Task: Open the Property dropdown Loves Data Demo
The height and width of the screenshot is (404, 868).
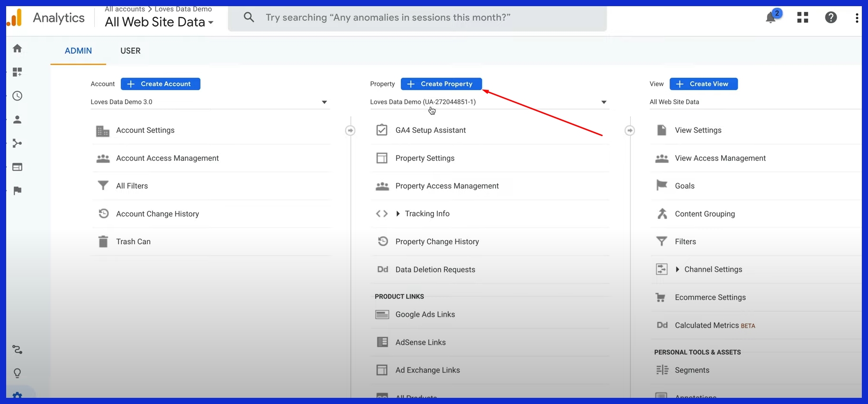Action: [x=489, y=102]
